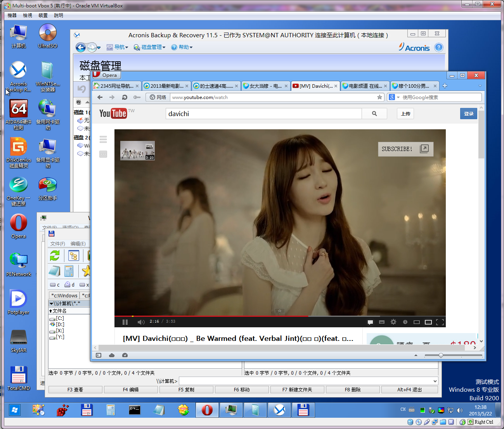Bookmark page with address bar star
The width and height of the screenshot is (504, 429).
(379, 97)
